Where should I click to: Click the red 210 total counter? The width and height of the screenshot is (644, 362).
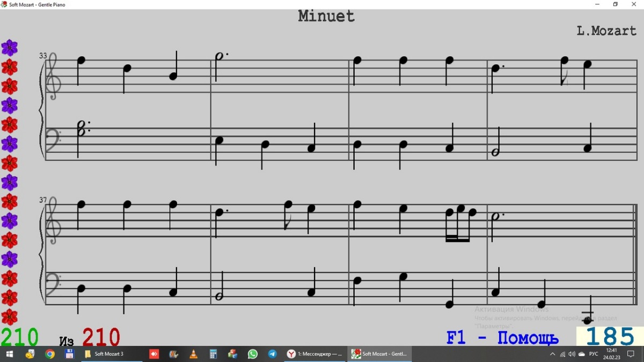click(101, 337)
